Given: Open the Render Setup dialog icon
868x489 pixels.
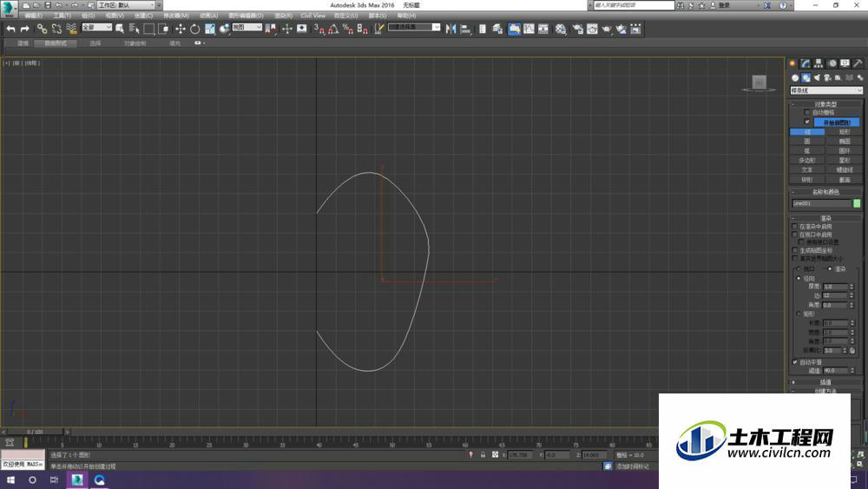Looking at the screenshot, I should pyautogui.click(x=577, y=29).
